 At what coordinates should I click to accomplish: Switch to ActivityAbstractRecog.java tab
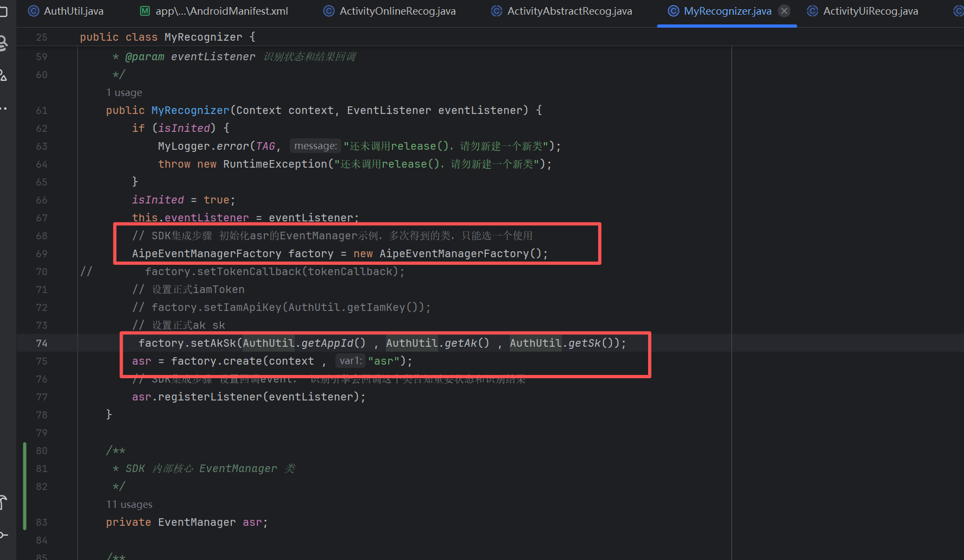(x=562, y=11)
